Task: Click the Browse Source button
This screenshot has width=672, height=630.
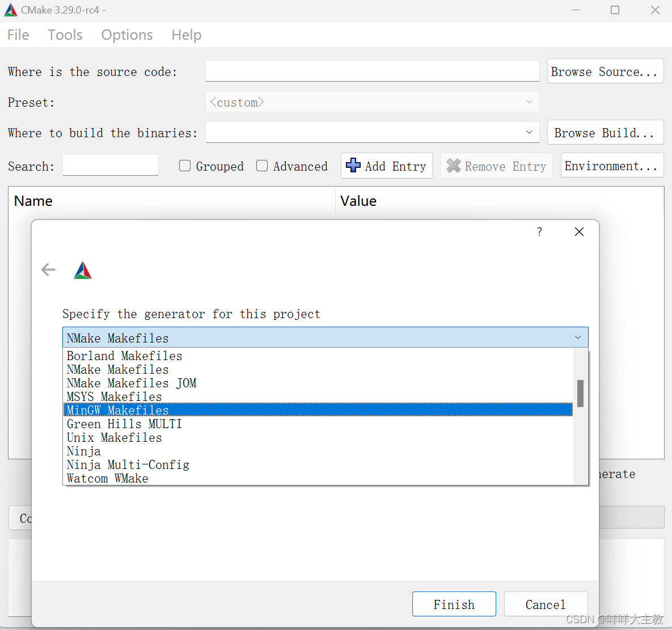Action: (x=605, y=70)
